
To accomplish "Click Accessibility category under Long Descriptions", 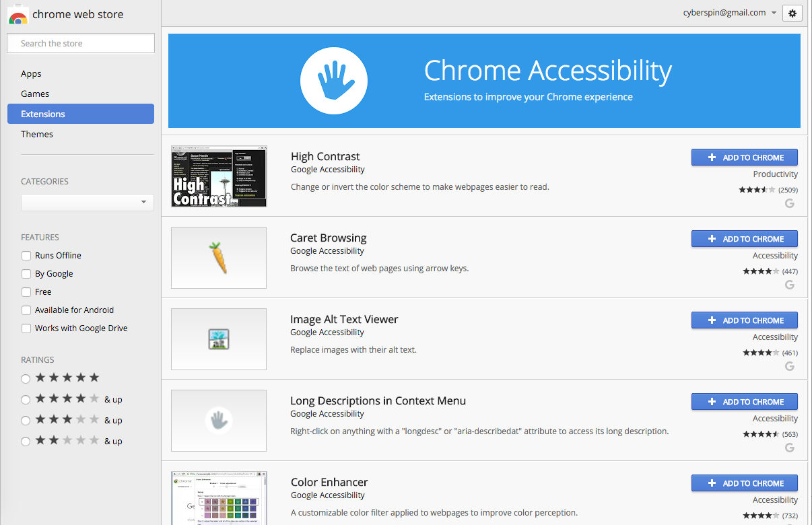I will pos(776,419).
